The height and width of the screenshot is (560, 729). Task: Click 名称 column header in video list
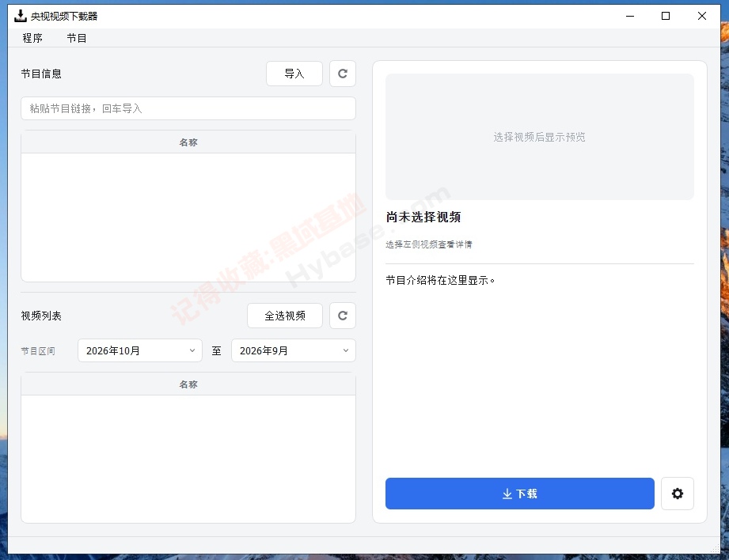click(188, 384)
